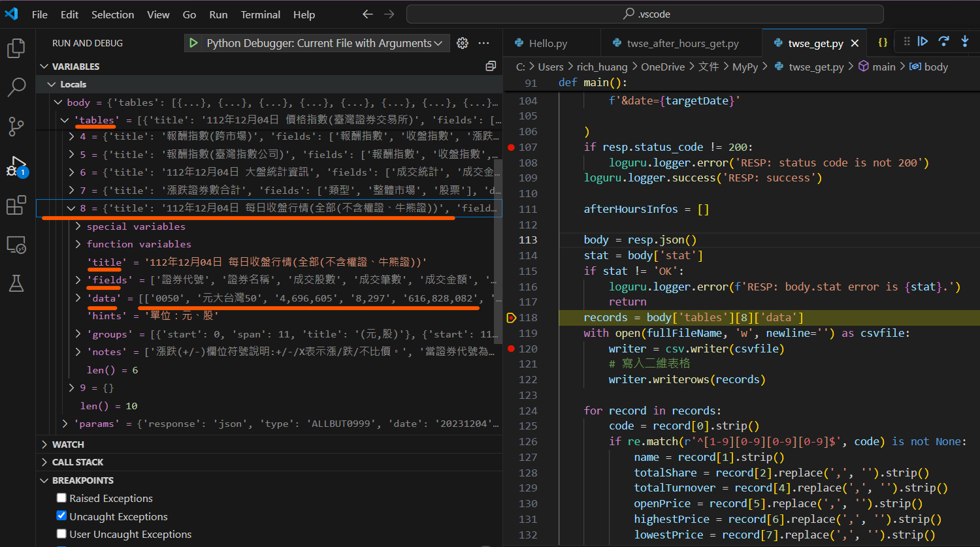The width and height of the screenshot is (980, 547).
Task: Open the Explorer view in activity bar
Action: (16, 48)
